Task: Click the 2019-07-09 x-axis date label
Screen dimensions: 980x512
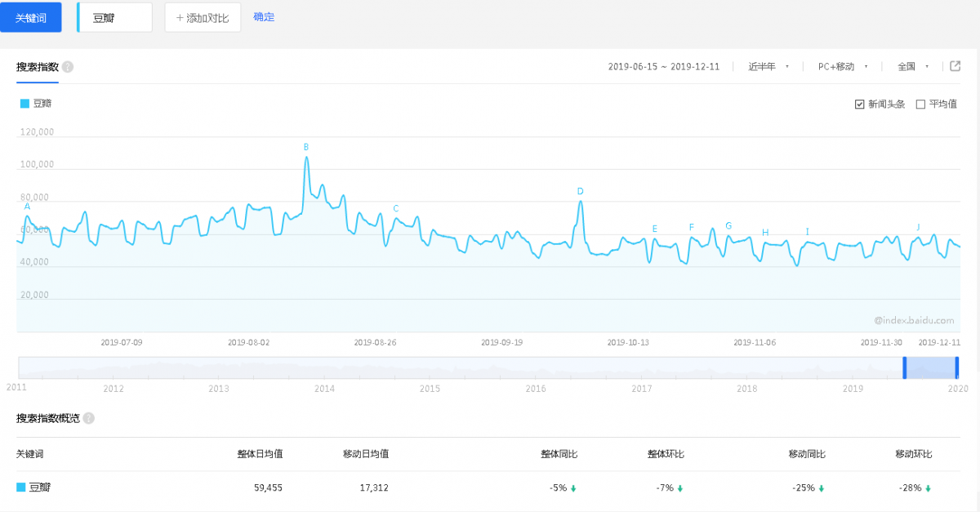Action: (122, 343)
